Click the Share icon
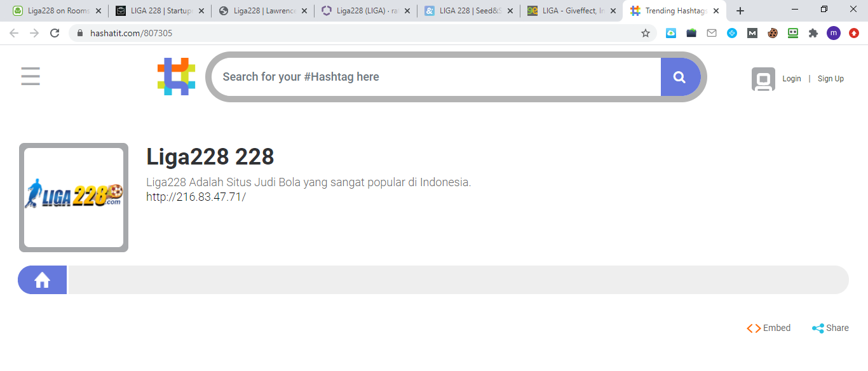This screenshot has width=868, height=371. tap(818, 328)
